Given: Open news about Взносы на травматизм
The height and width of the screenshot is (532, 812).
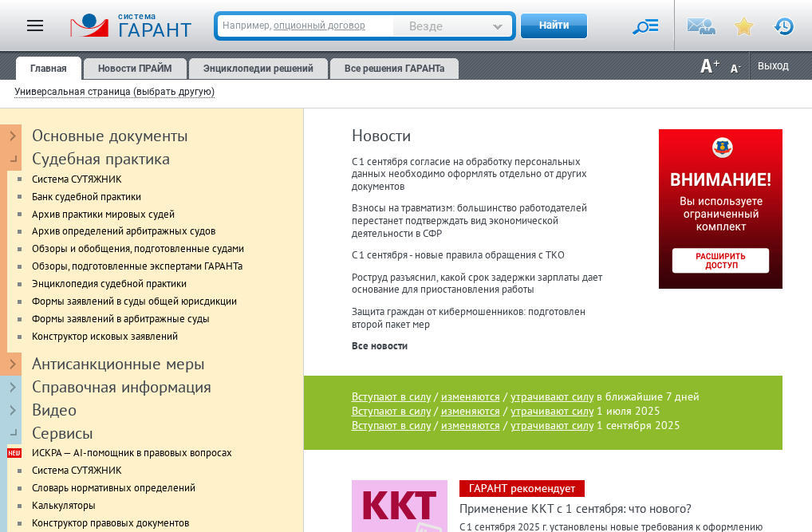Looking at the screenshot, I should coord(469,221).
